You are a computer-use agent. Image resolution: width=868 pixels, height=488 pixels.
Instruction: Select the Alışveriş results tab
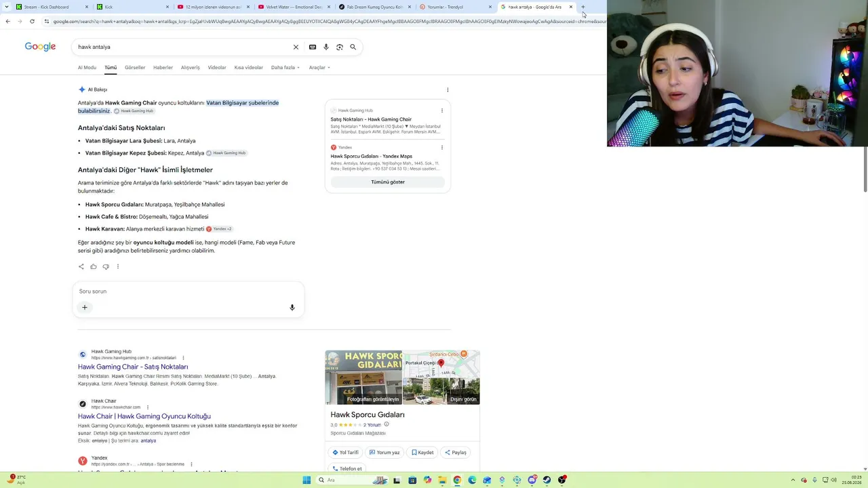[191, 68]
